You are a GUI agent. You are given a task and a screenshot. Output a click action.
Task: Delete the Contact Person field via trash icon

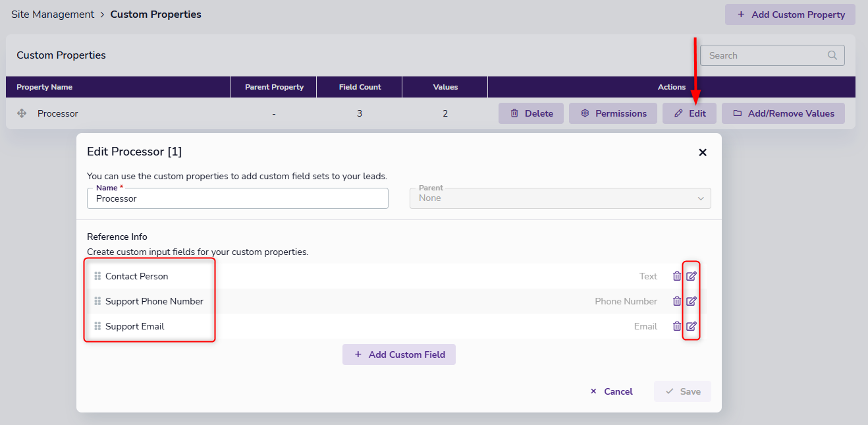pyautogui.click(x=677, y=276)
